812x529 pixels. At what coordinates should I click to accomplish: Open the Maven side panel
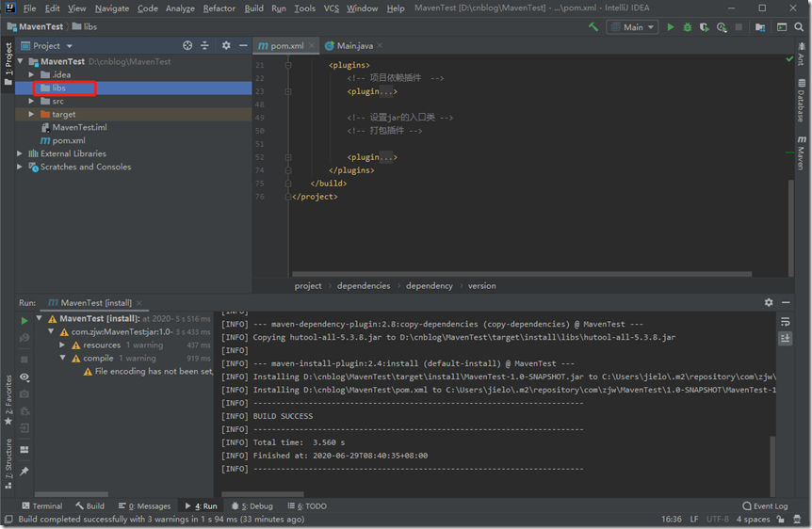pos(801,153)
